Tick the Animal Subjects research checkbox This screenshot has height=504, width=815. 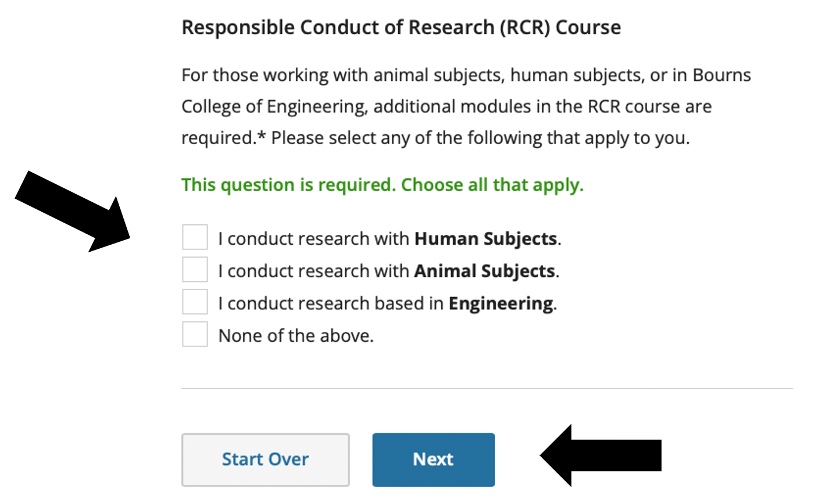pos(195,270)
